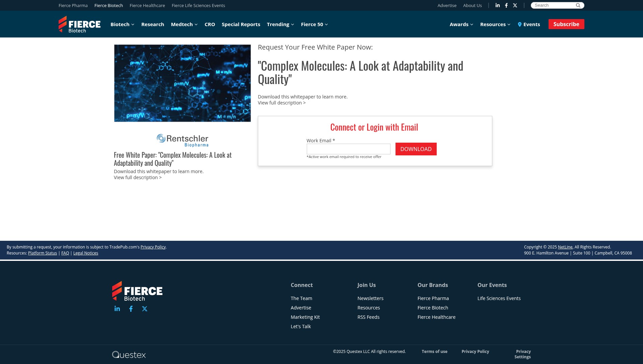Click the footer X icon
Viewport: 643px width, 364px height.
145,309
